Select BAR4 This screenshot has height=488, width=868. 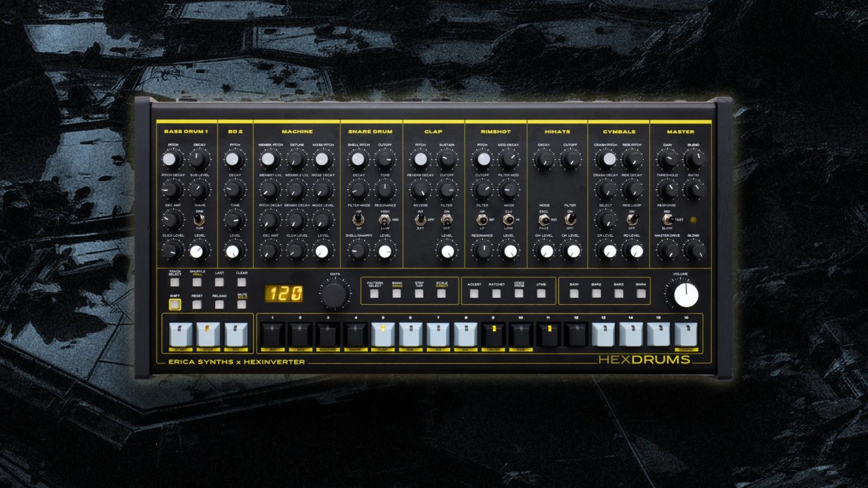(641, 294)
